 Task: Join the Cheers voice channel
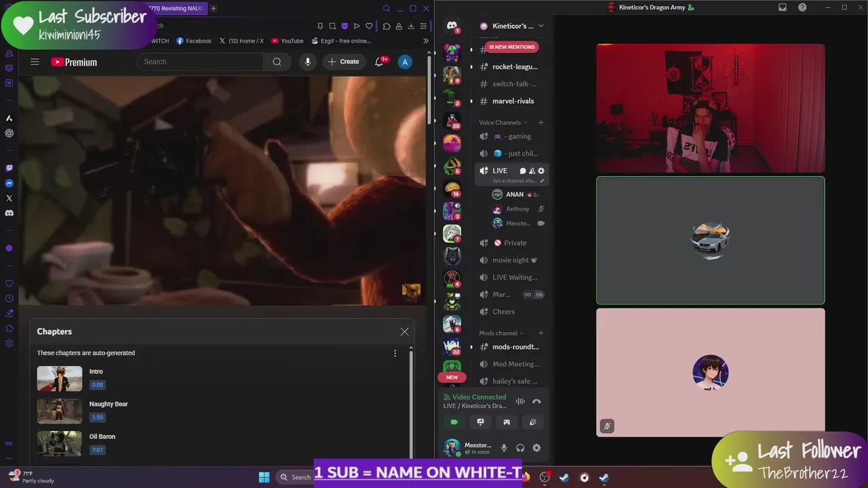click(511, 312)
